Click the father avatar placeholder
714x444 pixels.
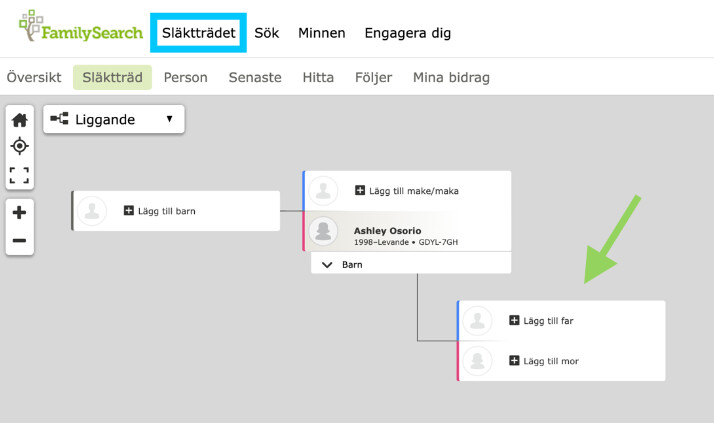coord(477,321)
